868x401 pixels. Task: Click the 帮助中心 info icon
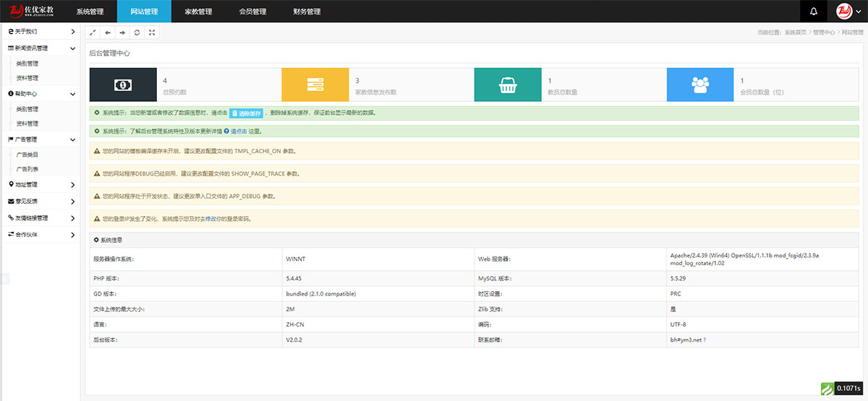pyautogui.click(x=10, y=94)
